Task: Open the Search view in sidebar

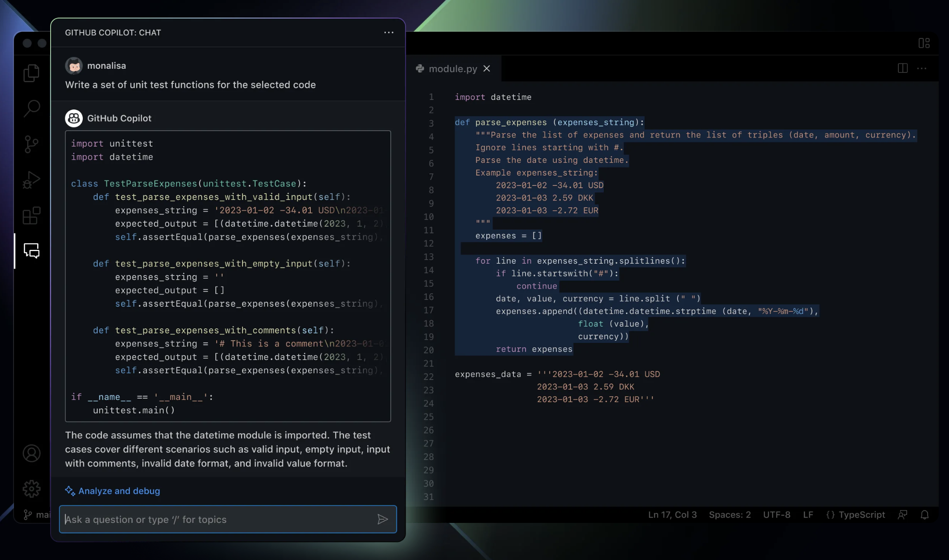Action: click(x=31, y=109)
